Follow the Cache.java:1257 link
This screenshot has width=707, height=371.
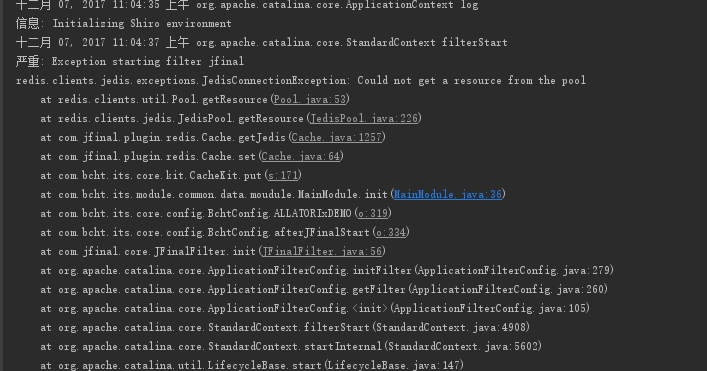337,137
